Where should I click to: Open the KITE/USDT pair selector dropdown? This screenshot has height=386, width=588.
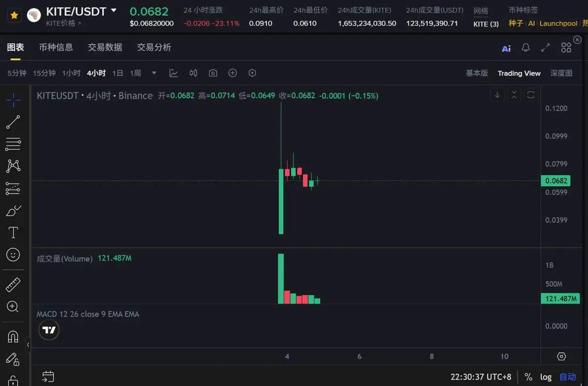pyautogui.click(x=114, y=10)
